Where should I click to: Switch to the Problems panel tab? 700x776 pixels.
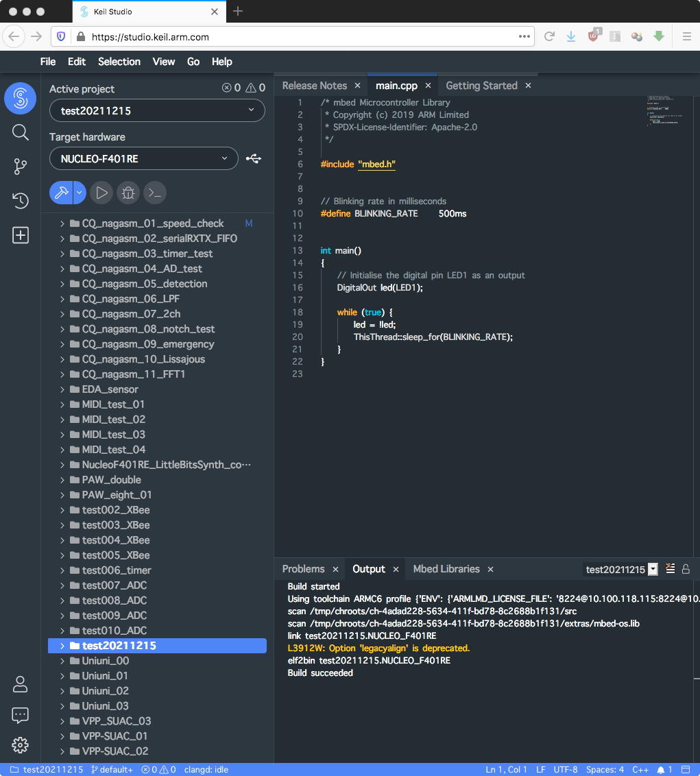coord(304,569)
